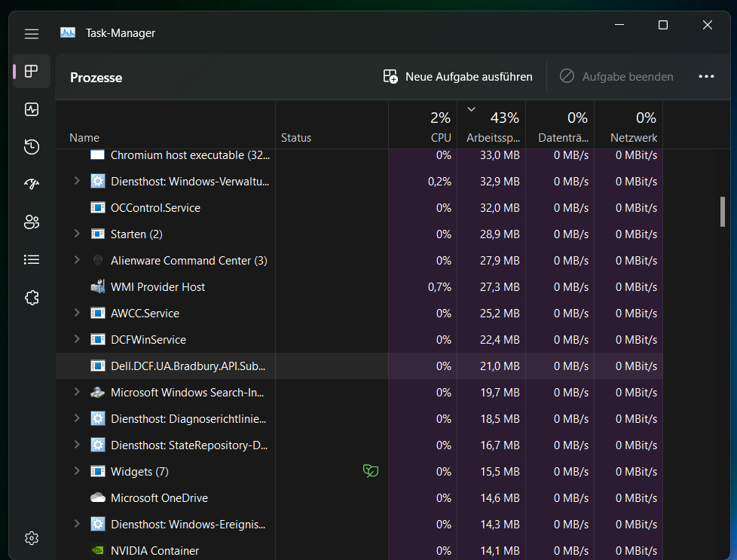The width and height of the screenshot is (737, 560).
Task: Click the 33,0 MB memory value
Action: [x=500, y=155]
